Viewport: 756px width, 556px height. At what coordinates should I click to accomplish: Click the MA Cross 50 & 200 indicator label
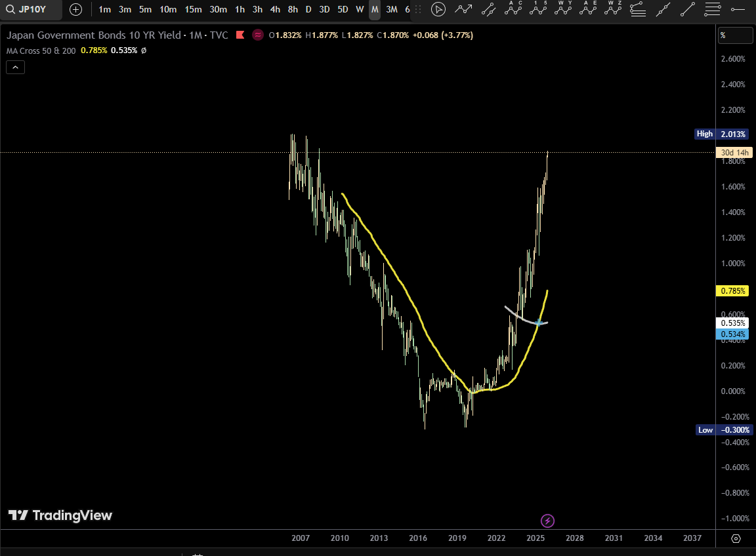[41, 50]
